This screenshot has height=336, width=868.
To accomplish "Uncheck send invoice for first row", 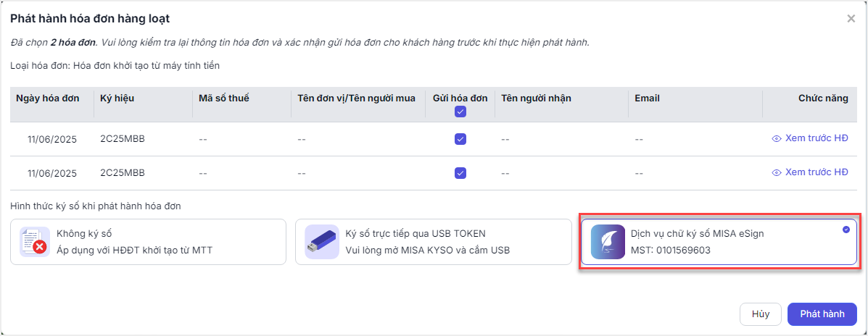I will coord(460,139).
